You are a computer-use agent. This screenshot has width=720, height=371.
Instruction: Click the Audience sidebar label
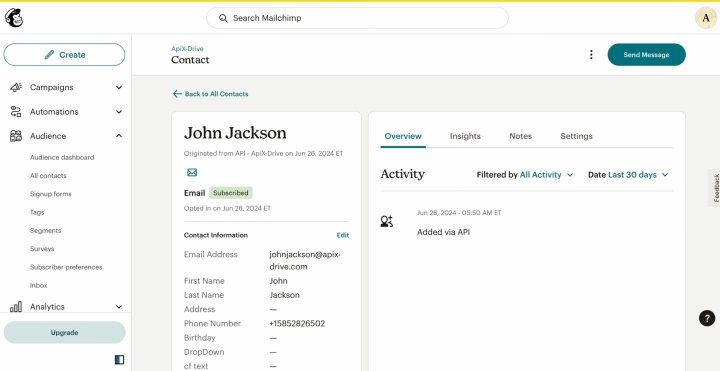pyautogui.click(x=48, y=136)
